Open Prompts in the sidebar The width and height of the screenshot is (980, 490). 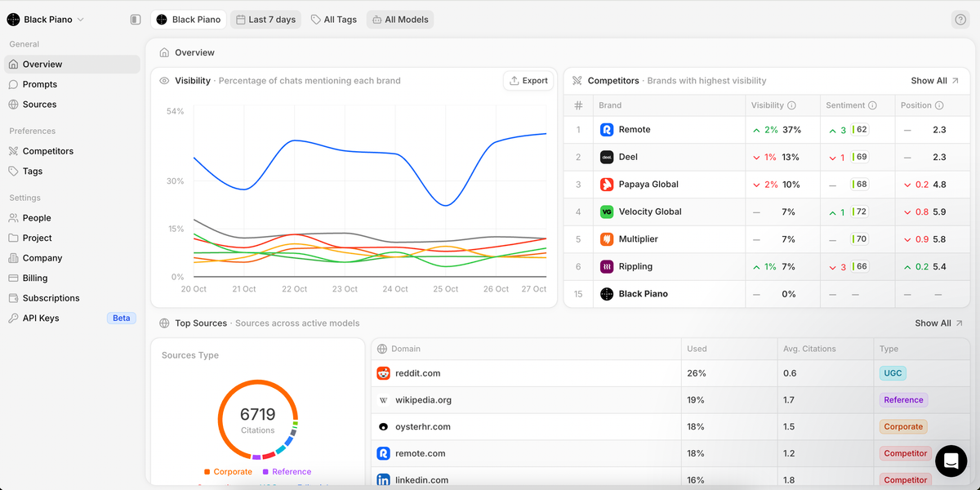coord(72,84)
